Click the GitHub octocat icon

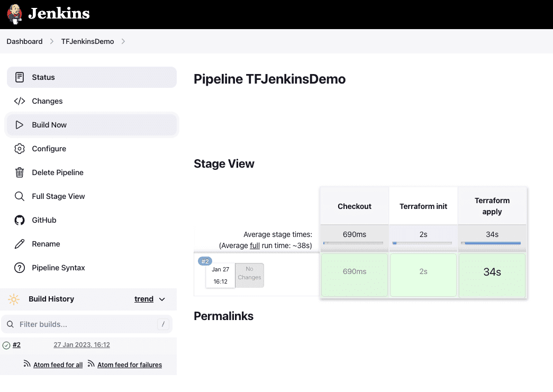click(20, 220)
